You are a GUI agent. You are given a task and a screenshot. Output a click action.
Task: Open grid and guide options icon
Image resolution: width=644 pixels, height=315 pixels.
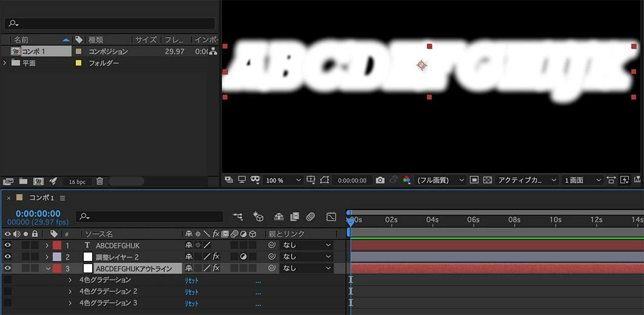click(310, 180)
